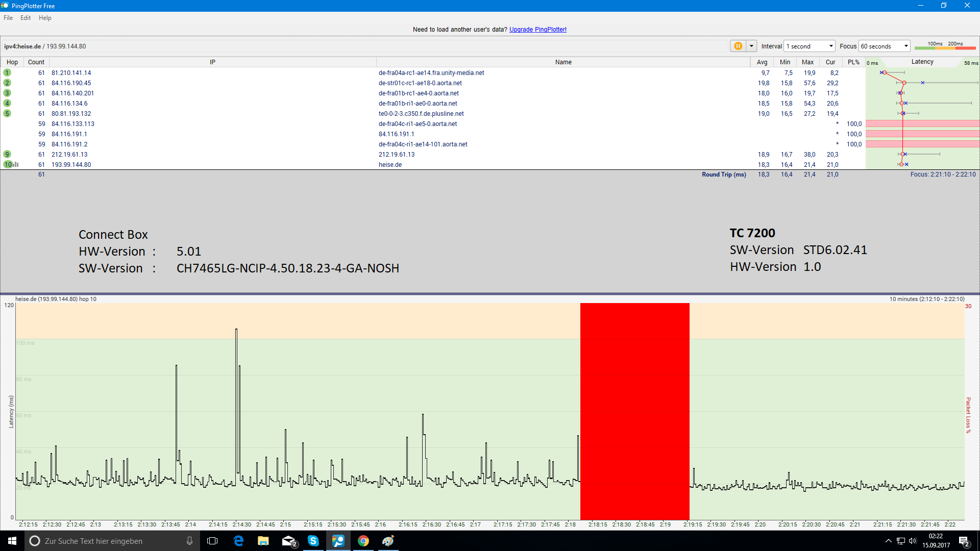Open Google Chrome from the taskbar

click(363, 541)
